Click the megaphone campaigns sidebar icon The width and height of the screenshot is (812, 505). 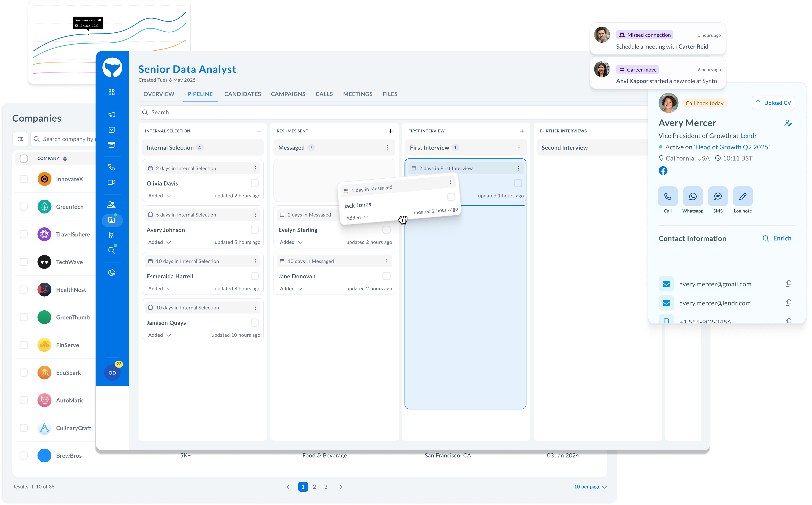coord(112,115)
